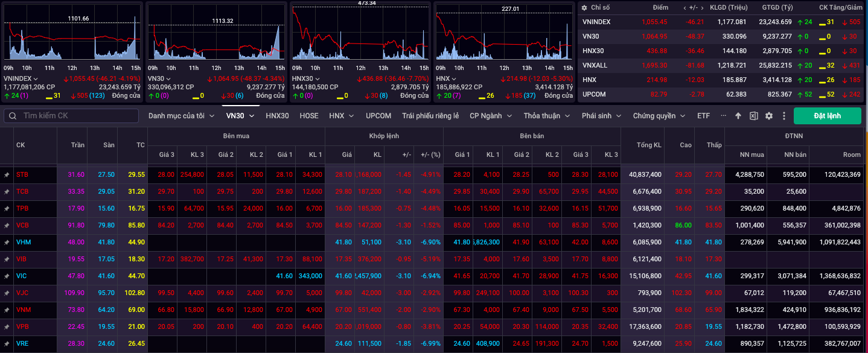Screen dimensions: 868x353
Task: Switch to the HNX30 tab
Action: point(277,116)
